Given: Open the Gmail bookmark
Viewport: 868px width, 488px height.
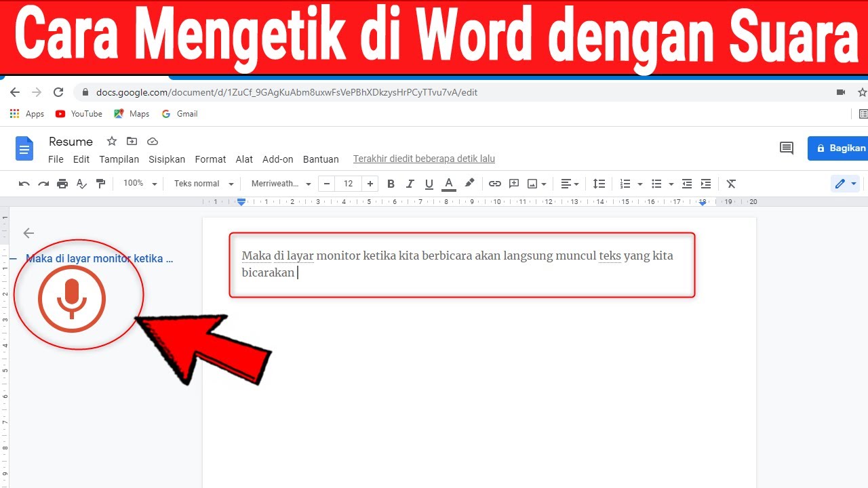Looking at the screenshot, I should tap(180, 114).
